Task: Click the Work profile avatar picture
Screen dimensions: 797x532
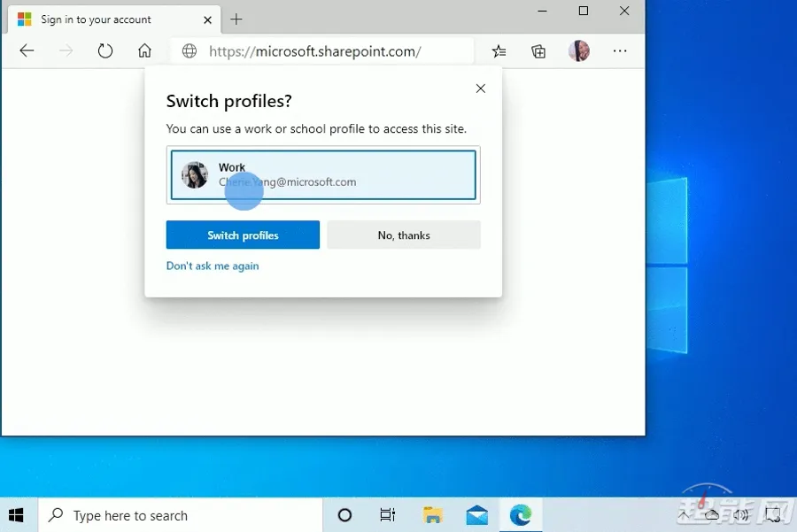Action: tap(195, 174)
